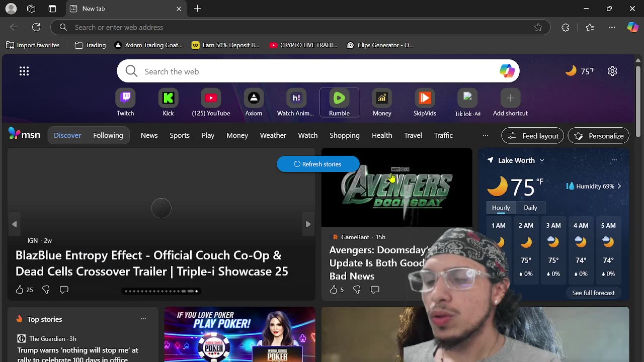
Task: Switch weather to Daily view
Action: click(530, 208)
